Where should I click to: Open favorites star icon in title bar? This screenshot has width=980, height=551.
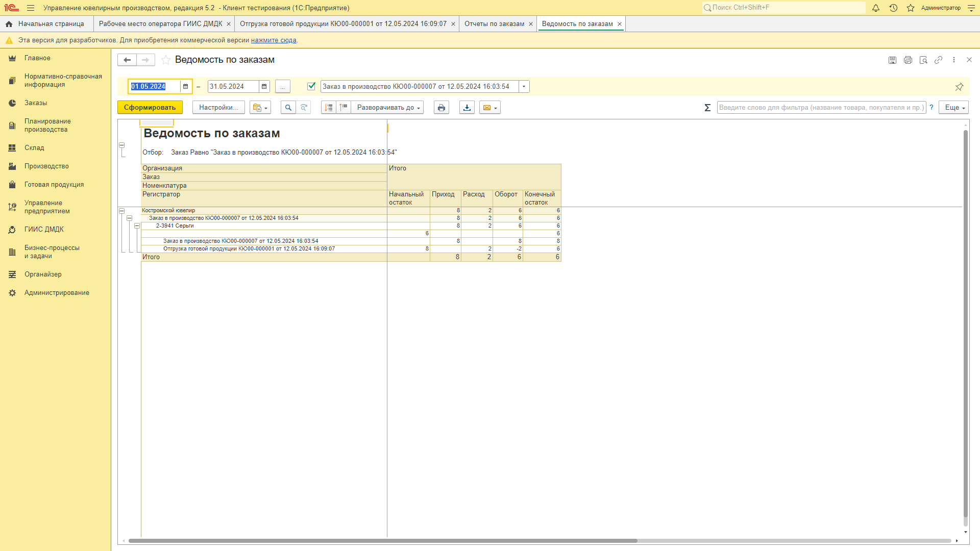tap(911, 8)
